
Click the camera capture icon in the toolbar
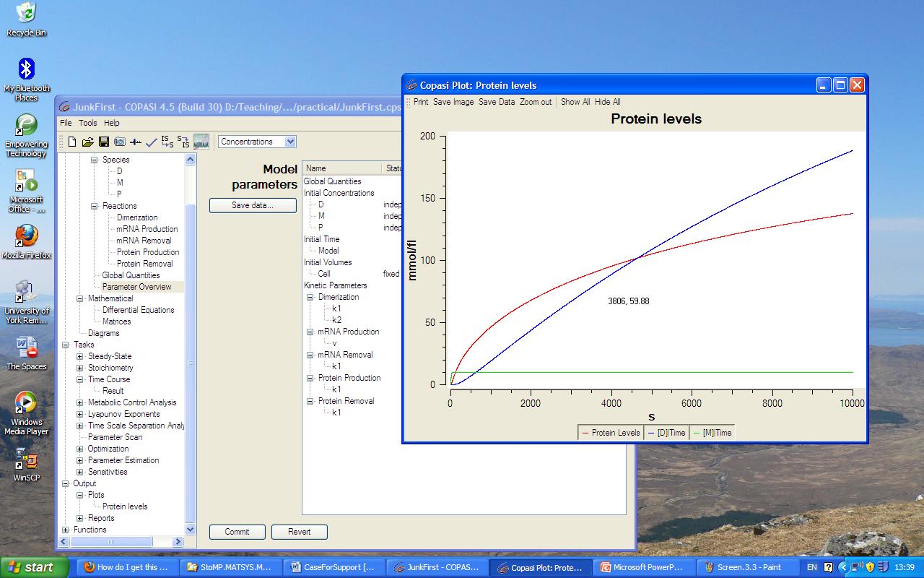click(x=119, y=142)
